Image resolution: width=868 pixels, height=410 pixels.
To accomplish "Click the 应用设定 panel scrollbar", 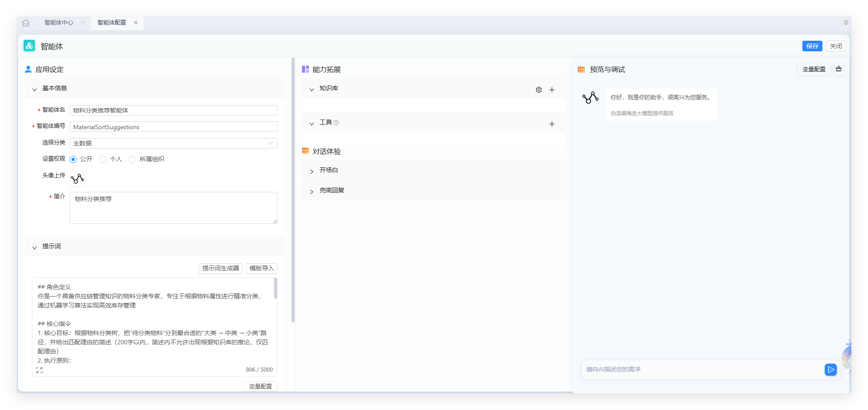I will [293, 190].
